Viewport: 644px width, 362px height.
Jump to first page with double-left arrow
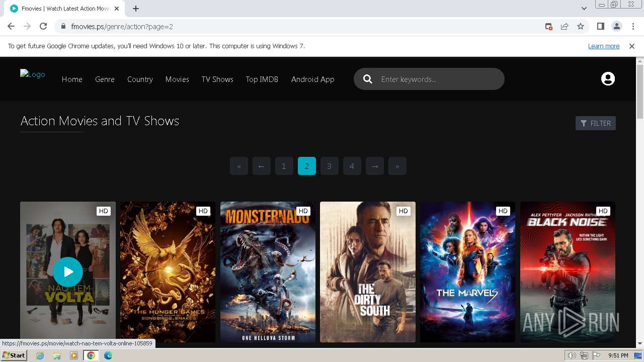point(239,166)
